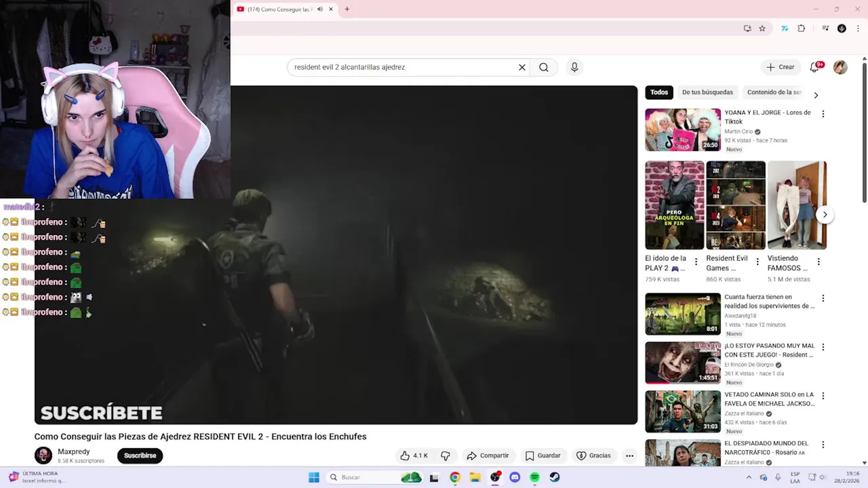Open options for Resident Evil Games short
This screenshot has height=488, width=868.
coord(757,262)
